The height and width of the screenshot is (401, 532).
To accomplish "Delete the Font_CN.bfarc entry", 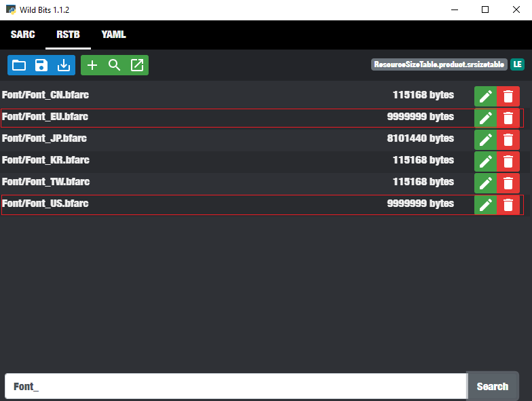I will [508, 96].
